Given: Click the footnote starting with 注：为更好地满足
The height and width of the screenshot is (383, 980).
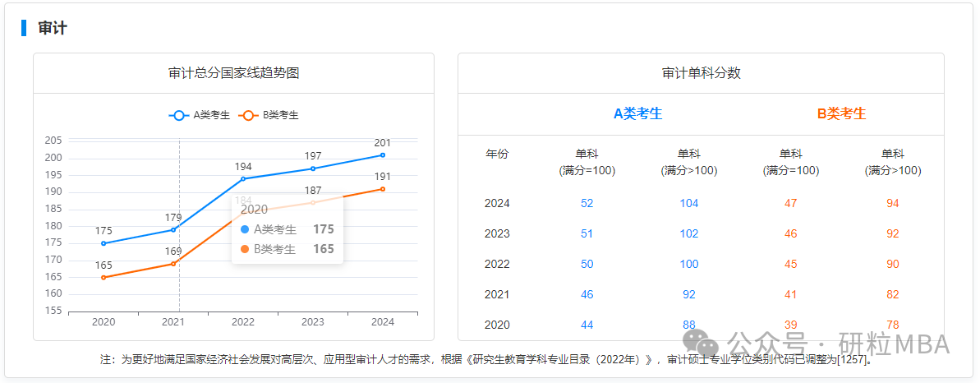Looking at the screenshot, I should [x=486, y=360].
